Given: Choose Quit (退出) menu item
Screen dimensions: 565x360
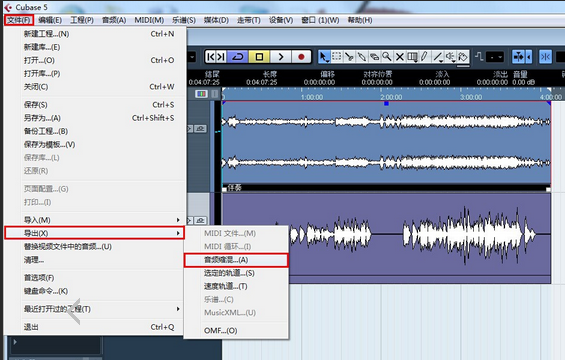Looking at the screenshot, I should tap(95, 327).
